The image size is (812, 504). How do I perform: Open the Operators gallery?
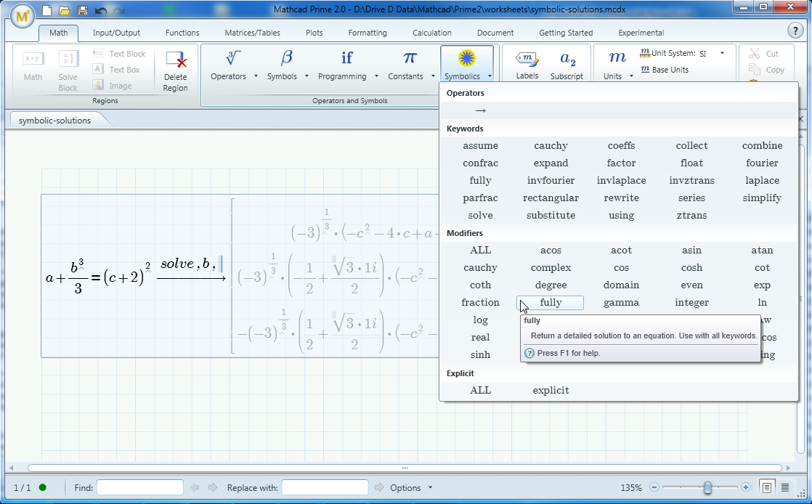pyautogui.click(x=228, y=65)
